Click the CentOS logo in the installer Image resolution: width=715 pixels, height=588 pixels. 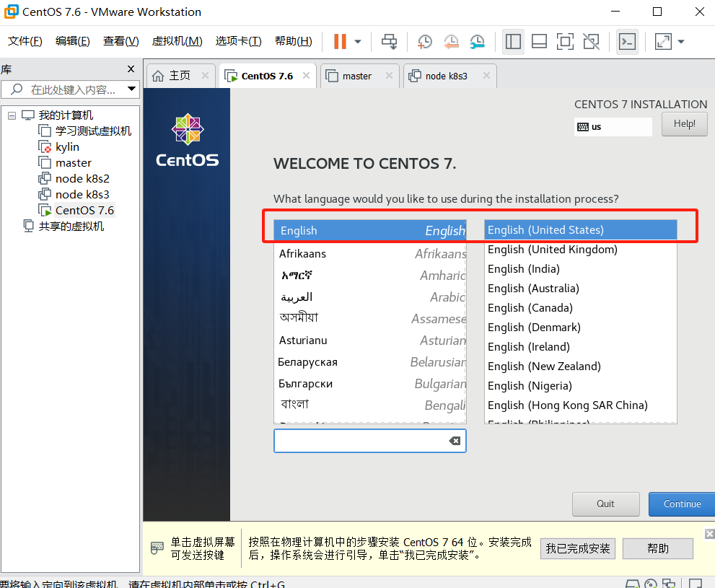pyautogui.click(x=188, y=141)
